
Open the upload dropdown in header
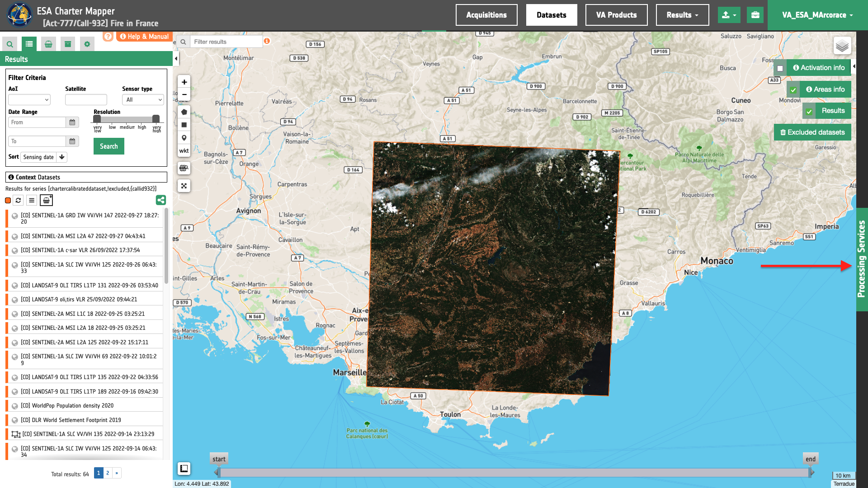point(729,15)
